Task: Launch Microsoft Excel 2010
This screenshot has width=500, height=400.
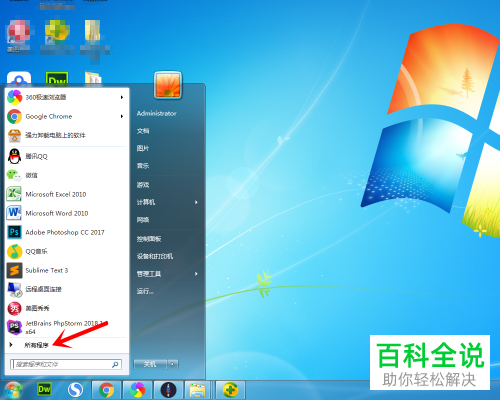Action: pos(66,194)
